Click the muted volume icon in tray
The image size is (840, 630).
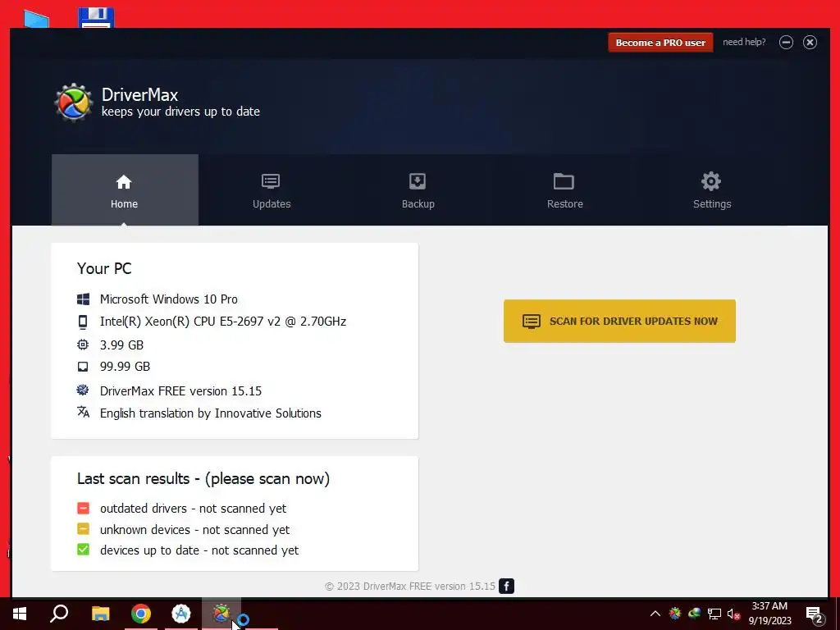point(734,614)
